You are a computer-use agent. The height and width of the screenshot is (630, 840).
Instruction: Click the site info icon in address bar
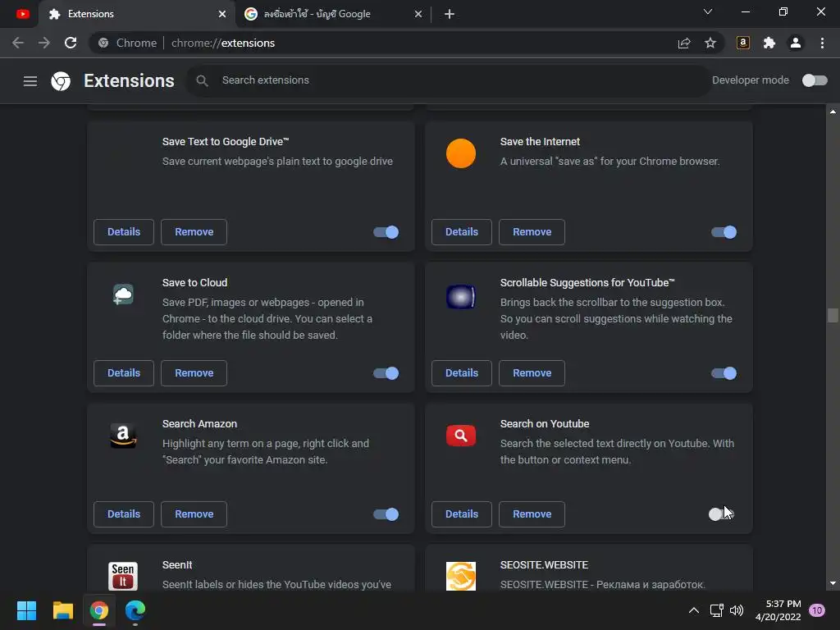click(103, 43)
